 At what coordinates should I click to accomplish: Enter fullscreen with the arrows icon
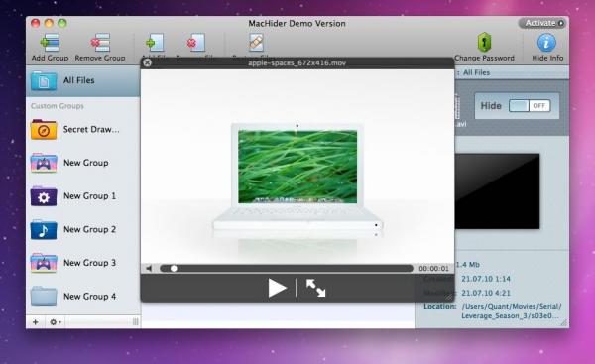[315, 288]
